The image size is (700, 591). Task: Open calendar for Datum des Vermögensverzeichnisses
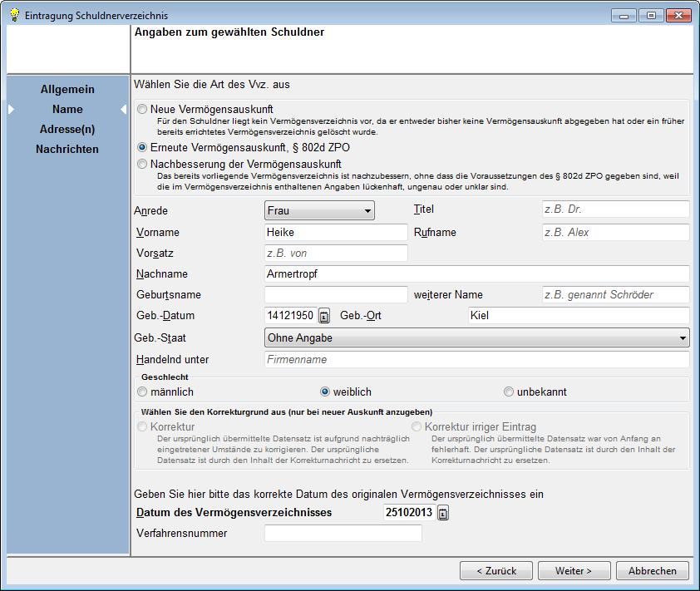[443, 513]
